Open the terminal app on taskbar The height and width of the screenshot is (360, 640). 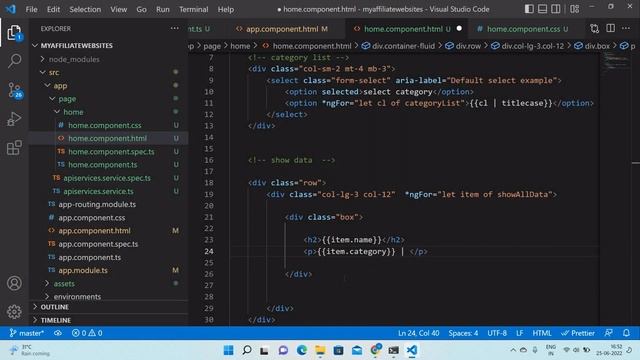(393, 350)
